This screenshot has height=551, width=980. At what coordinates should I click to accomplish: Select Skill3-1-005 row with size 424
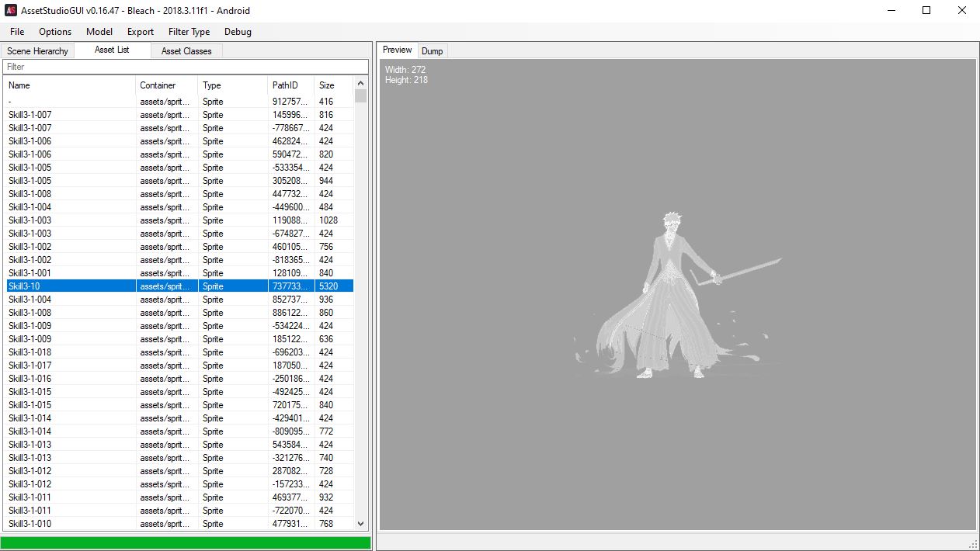[179, 168]
